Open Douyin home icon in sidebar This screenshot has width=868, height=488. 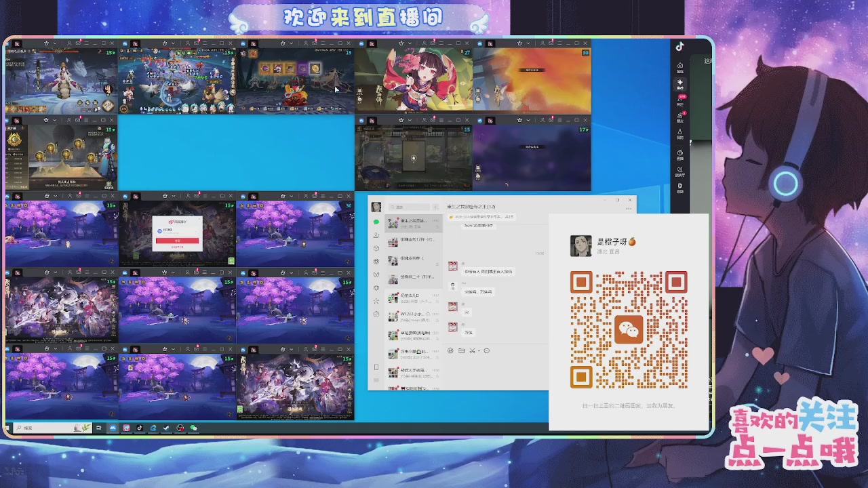[680, 67]
